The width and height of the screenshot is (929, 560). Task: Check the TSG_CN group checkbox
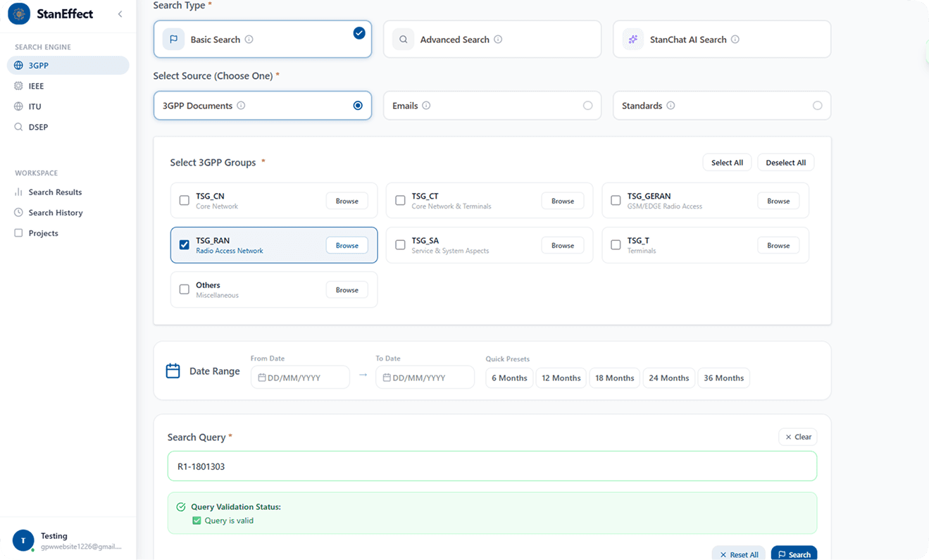coord(185,201)
